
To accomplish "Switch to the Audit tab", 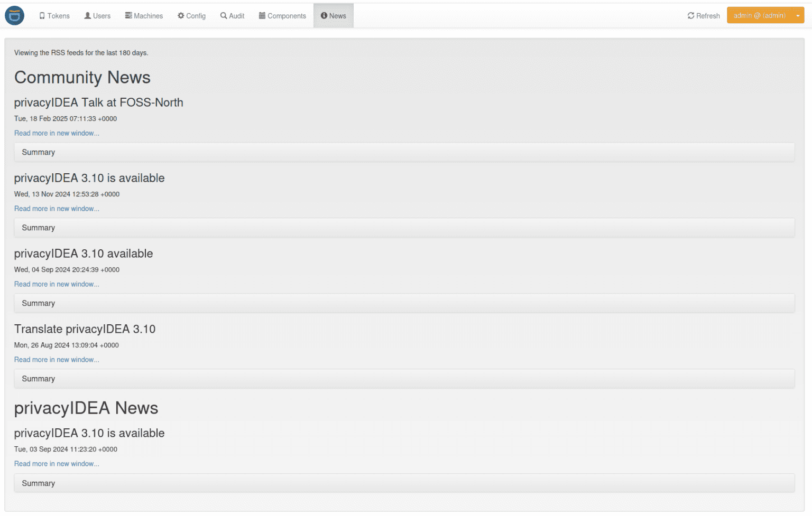I will (x=232, y=15).
